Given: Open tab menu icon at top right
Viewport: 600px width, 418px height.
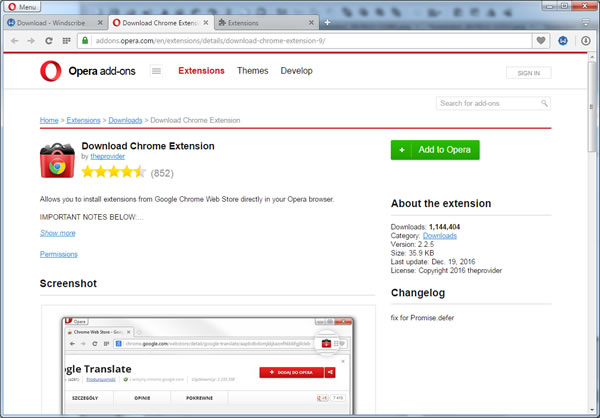Looking at the screenshot, I should [x=586, y=23].
